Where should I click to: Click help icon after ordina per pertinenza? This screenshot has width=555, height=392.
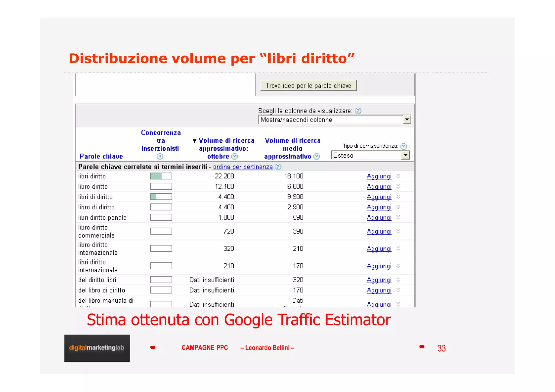pyautogui.click(x=278, y=167)
